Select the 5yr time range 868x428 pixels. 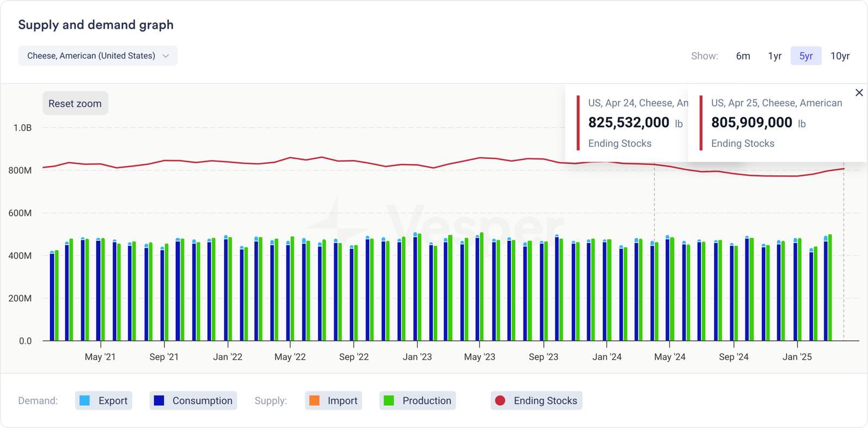(x=806, y=56)
